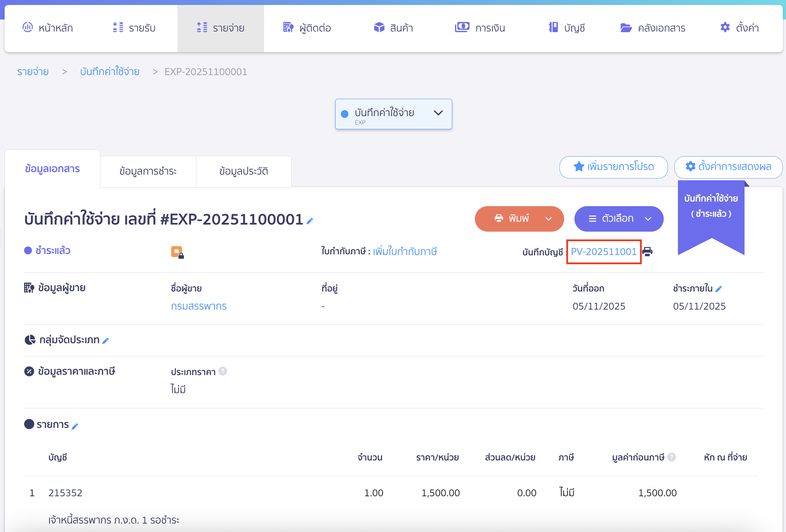The image size is (786, 532).
Task: Click เพิ่มใบกำกับภาษี to add tax invoice
Action: (405, 251)
